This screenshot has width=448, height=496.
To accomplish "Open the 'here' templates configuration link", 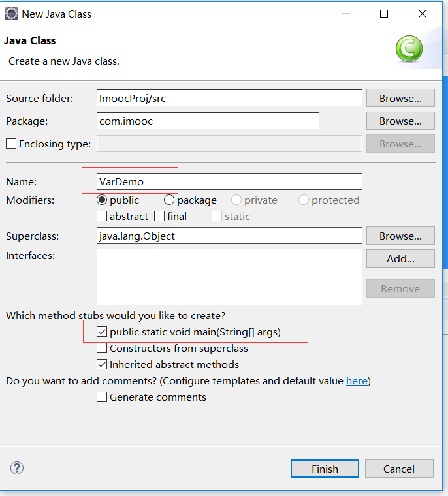I will tap(357, 381).
